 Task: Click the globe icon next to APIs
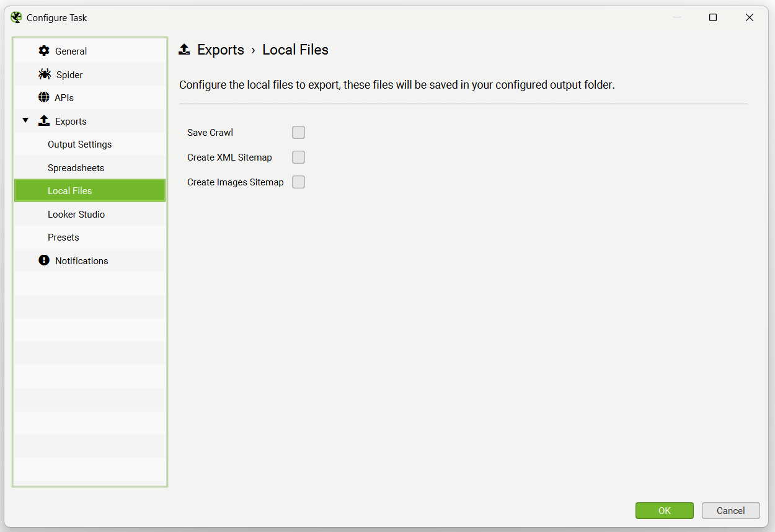coord(43,97)
